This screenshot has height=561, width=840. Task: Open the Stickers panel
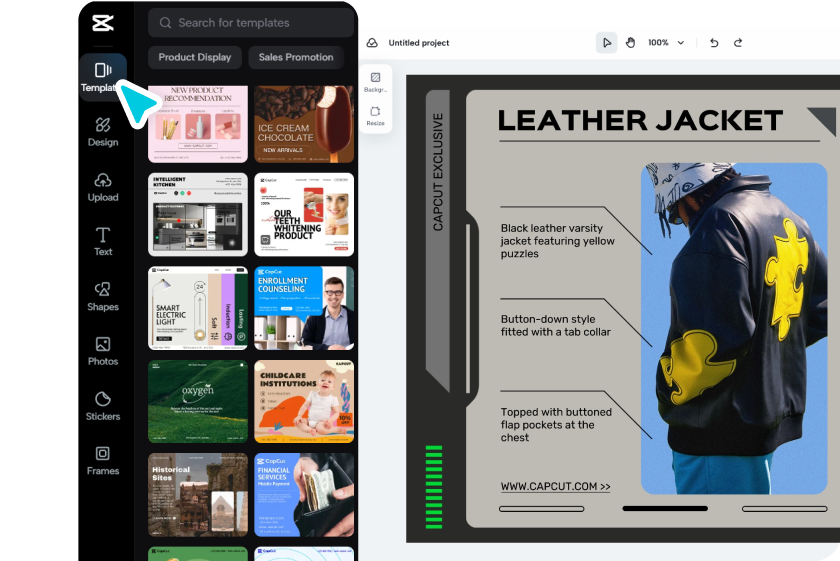(103, 406)
